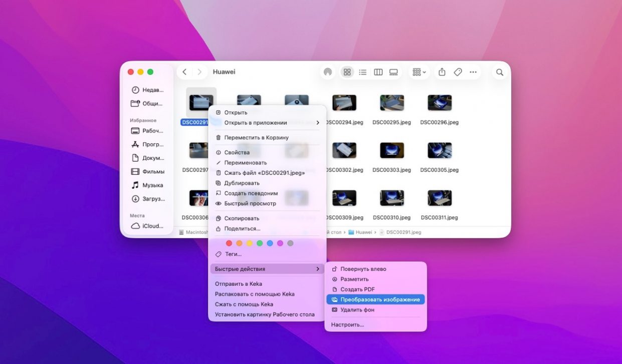The width and height of the screenshot is (622, 364).
Task: Open iCloud Drive in the sidebar
Action: pyautogui.click(x=147, y=226)
